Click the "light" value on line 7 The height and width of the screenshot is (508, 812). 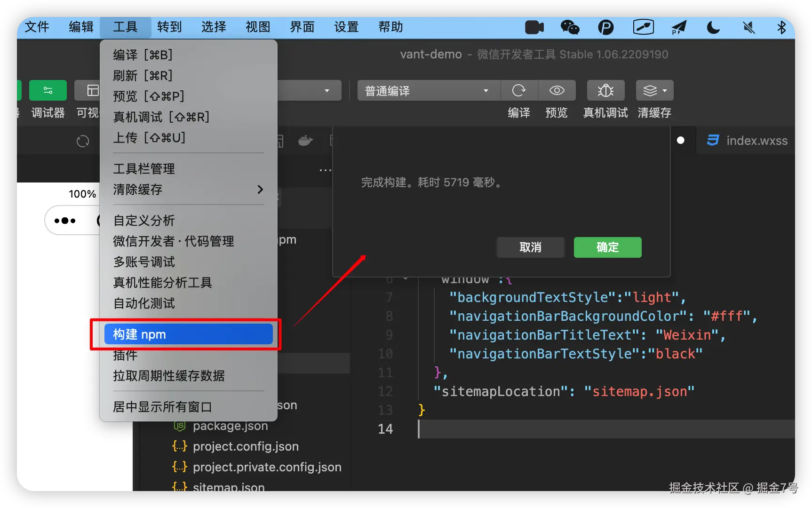pyautogui.click(x=652, y=297)
